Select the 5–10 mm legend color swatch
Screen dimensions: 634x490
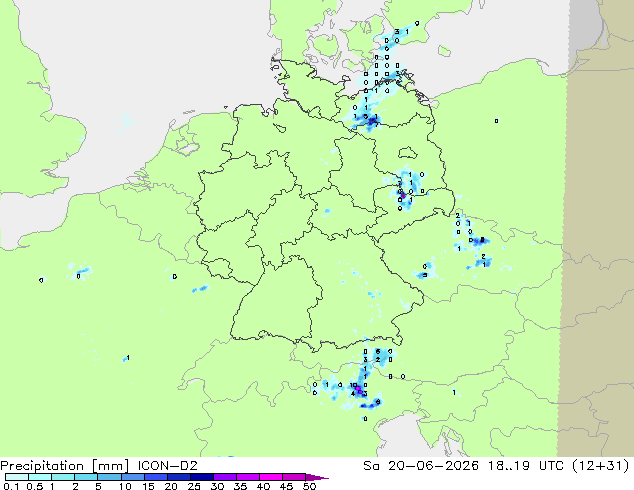tap(109, 477)
